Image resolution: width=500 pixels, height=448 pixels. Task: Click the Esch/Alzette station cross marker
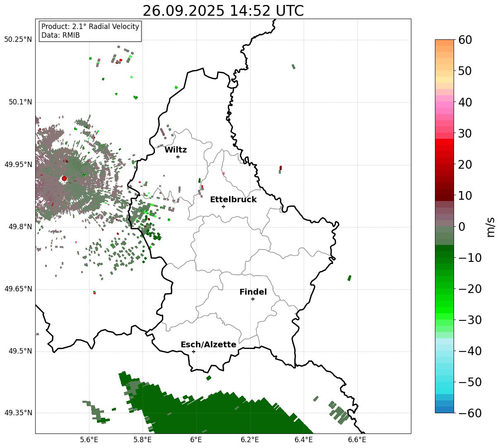[193, 351]
